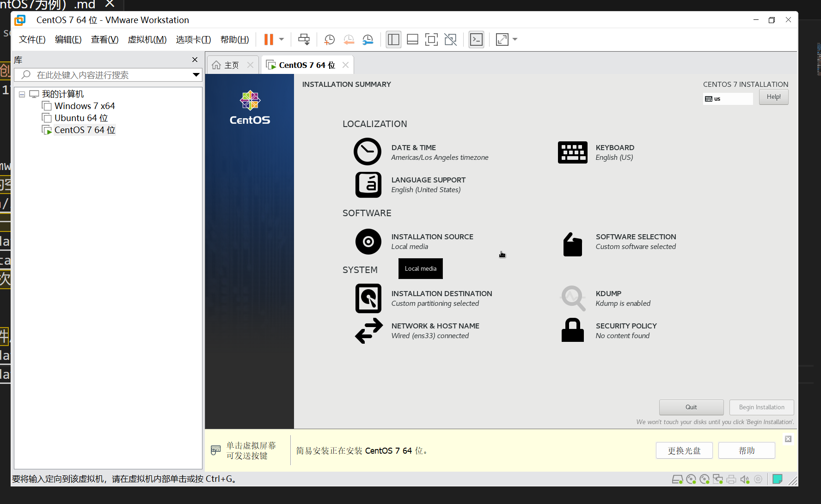Open the 文件(F) menu
The width and height of the screenshot is (821, 504).
32,40
